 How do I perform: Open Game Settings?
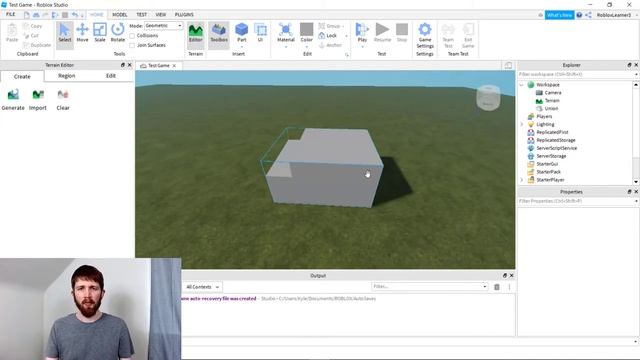coord(425,35)
